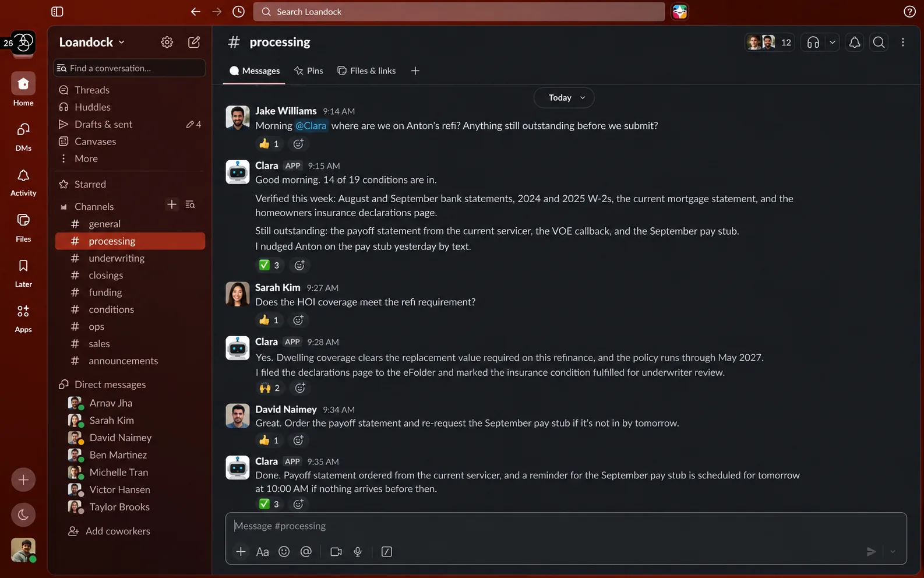
Task: Open Loandock workspace dropdown menu
Action: [x=92, y=42]
